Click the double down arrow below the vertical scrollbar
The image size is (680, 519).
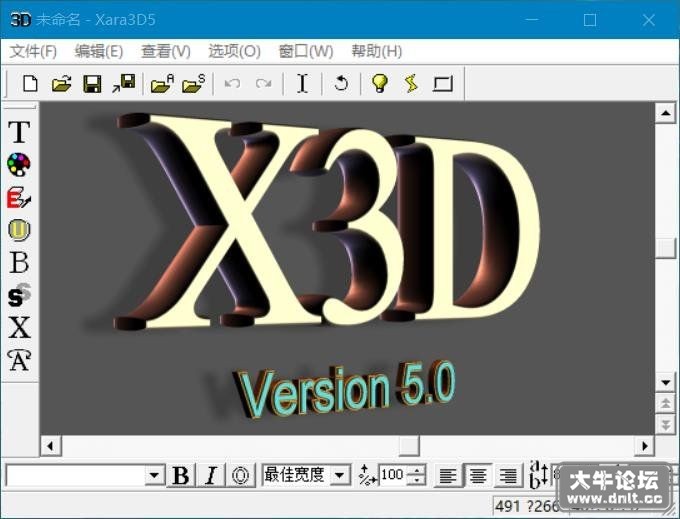point(666,424)
